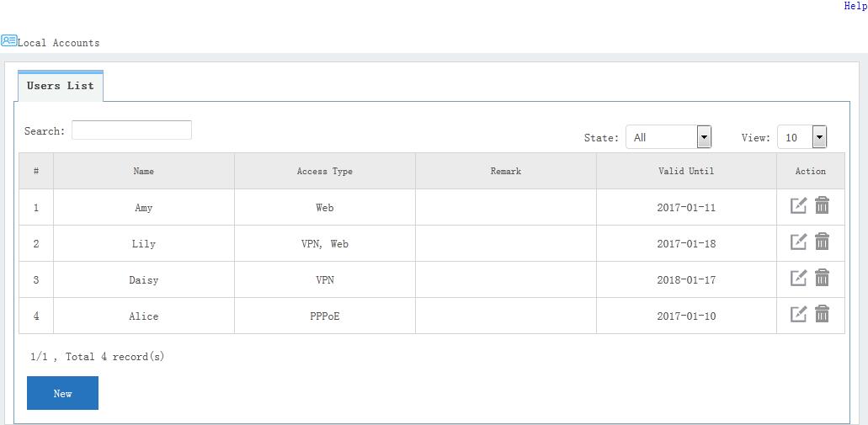Open the State filter dropdown
The image size is (868, 425).
668,137
